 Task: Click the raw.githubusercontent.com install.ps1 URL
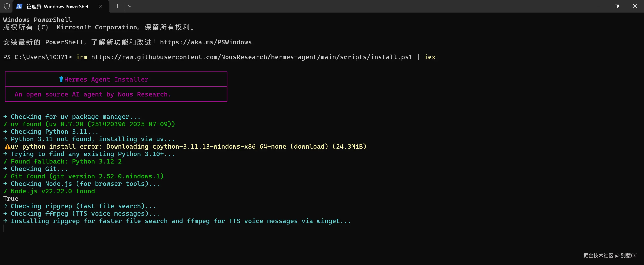(x=252, y=57)
